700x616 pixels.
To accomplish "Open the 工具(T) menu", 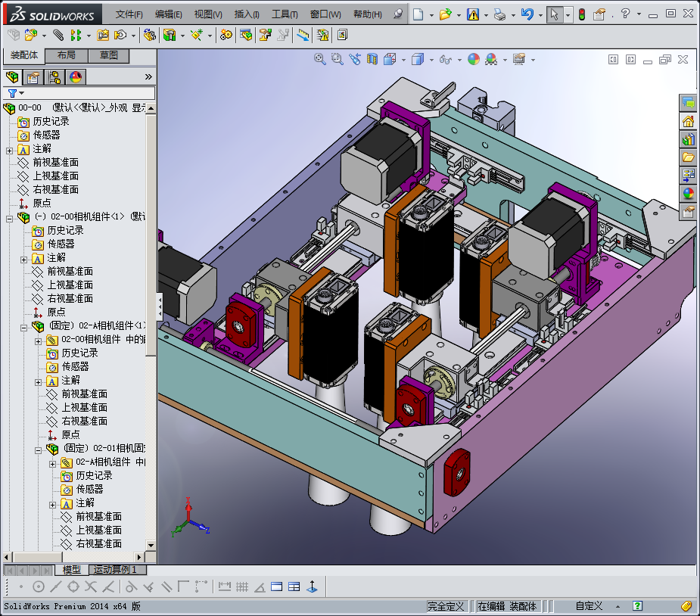I will [285, 14].
